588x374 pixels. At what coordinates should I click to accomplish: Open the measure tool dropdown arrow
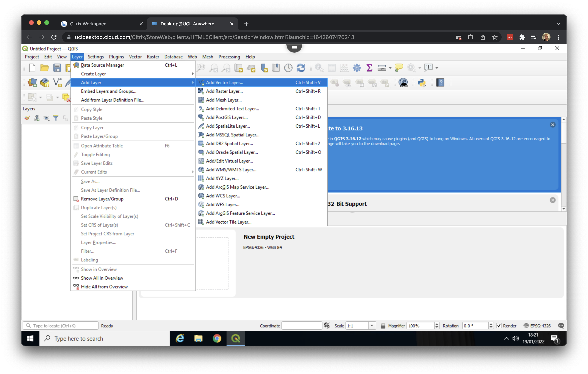(390, 68)
